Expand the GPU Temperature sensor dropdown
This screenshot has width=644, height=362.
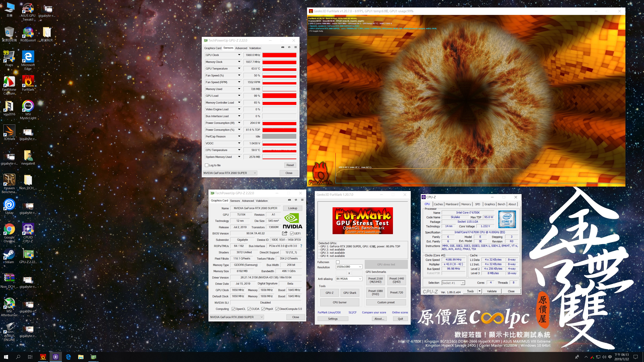[x=239, y=68]
